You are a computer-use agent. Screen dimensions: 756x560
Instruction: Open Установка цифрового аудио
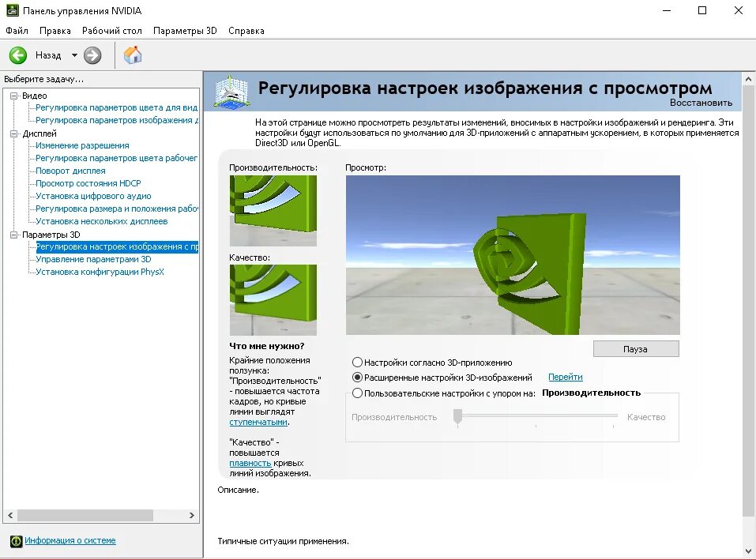[x=93, y=196]
